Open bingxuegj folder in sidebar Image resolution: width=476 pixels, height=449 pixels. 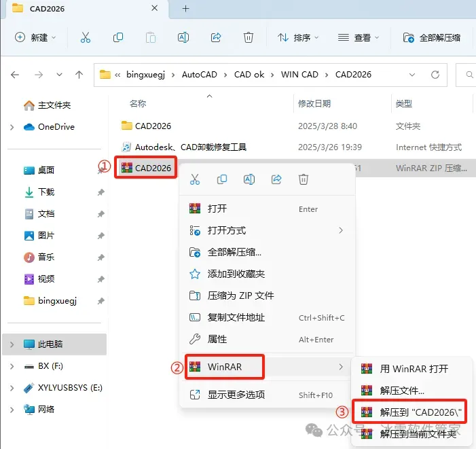[50, 301]
